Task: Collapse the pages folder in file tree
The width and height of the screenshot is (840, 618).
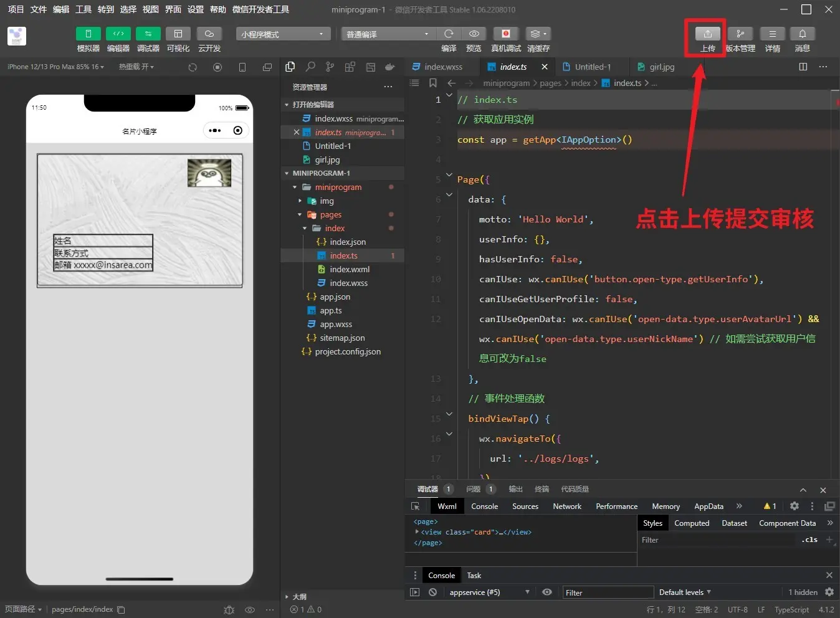Action: point(330,215)
